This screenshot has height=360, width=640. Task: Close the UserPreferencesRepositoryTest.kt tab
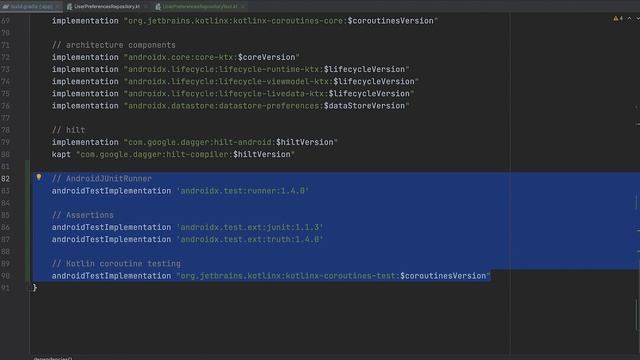243,7
